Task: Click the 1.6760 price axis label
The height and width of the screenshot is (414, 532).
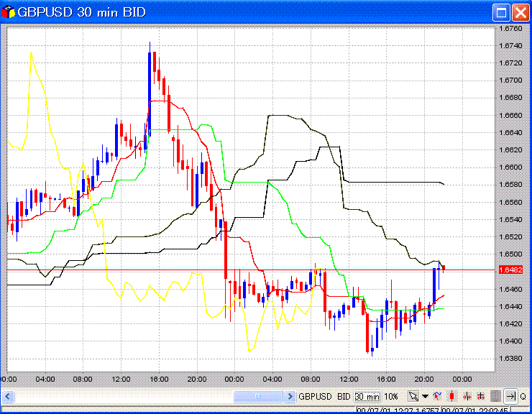Action: click(510, 29)
